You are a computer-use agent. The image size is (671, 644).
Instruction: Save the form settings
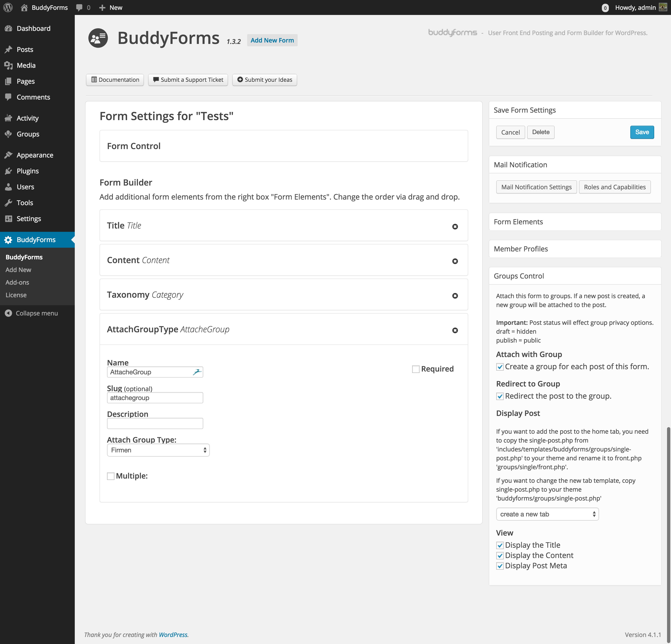tap(642, 132)
